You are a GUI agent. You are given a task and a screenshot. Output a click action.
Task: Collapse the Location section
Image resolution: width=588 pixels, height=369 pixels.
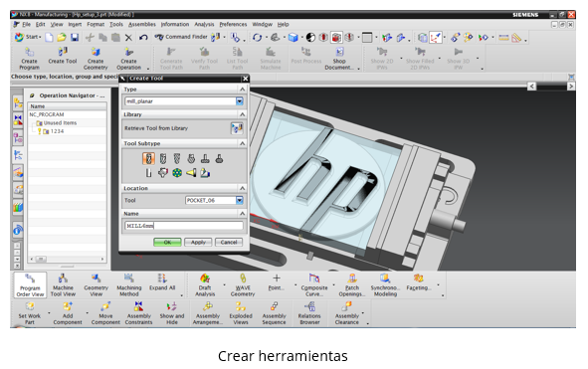tap(242, 188)
